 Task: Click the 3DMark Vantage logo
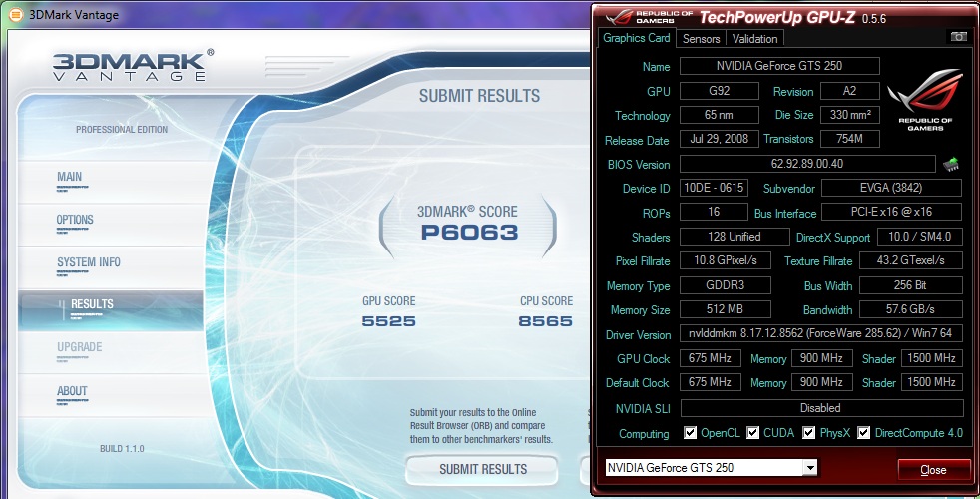point(132,65)
